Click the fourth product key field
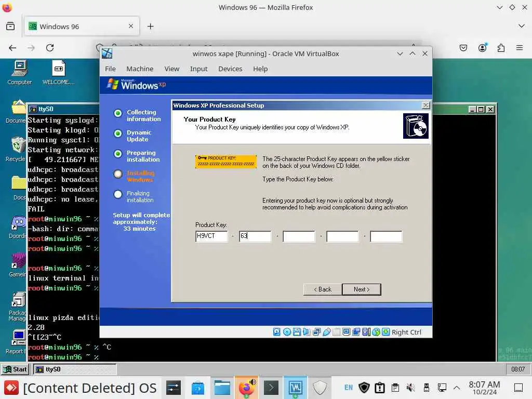532x399 pixels. tap(342, 236)
